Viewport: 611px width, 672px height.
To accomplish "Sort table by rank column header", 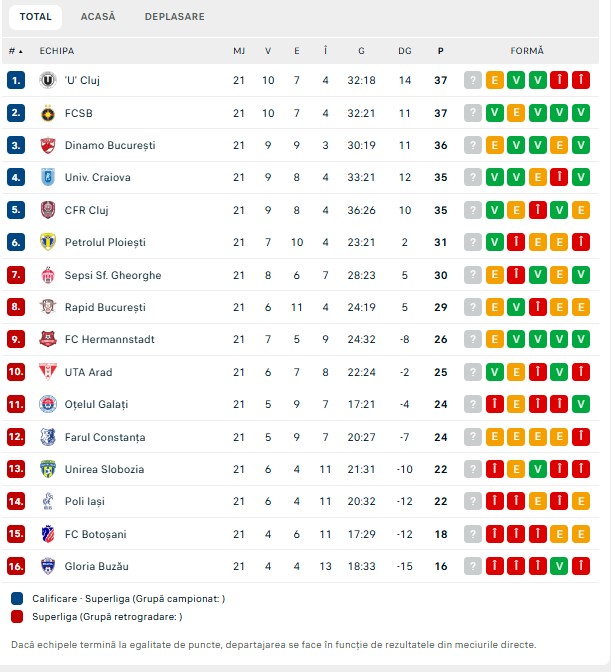I will (x=15, y=50).
